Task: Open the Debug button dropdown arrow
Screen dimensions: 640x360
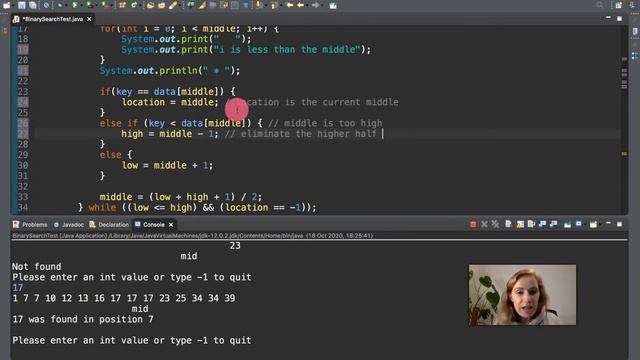Action: pyautogui.click(x=66, y=5)
